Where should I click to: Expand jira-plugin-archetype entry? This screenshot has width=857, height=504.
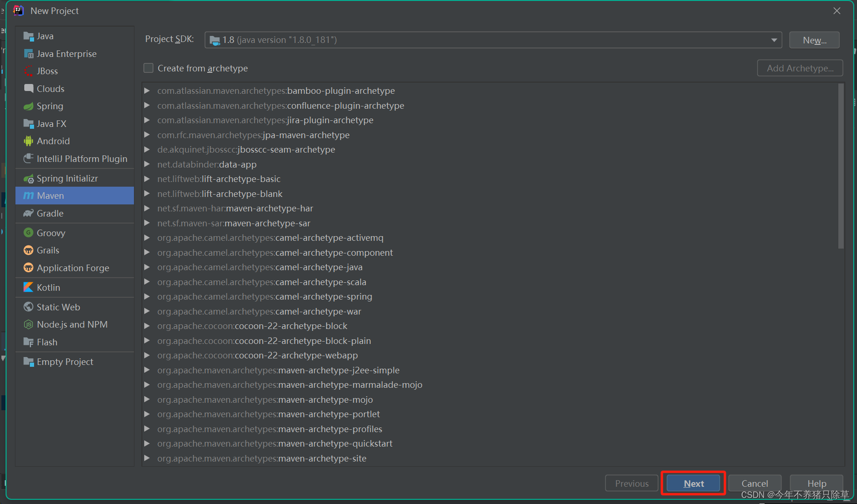click(147, 120)
